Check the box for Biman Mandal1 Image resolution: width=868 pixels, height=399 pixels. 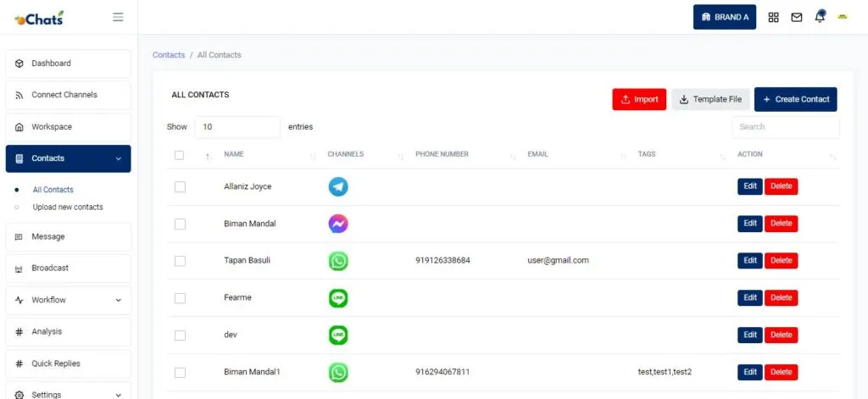pos(180,373)
